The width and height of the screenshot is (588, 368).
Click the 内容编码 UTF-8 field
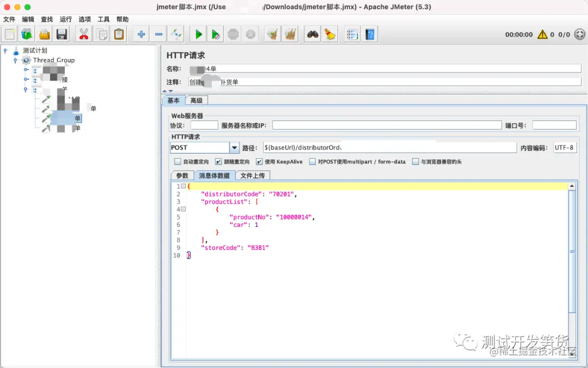pyautogui.click(x=565, y=148)
